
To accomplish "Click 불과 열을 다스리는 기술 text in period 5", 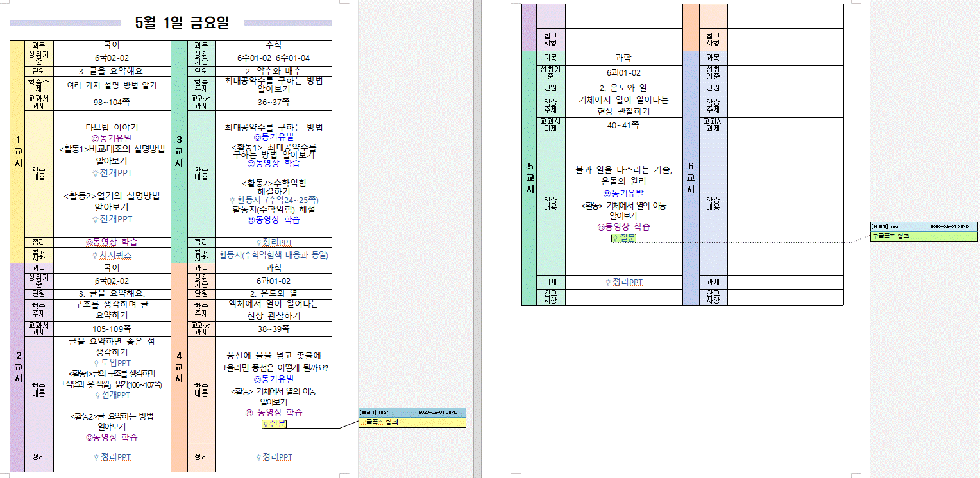I will [x=624, y=170].
